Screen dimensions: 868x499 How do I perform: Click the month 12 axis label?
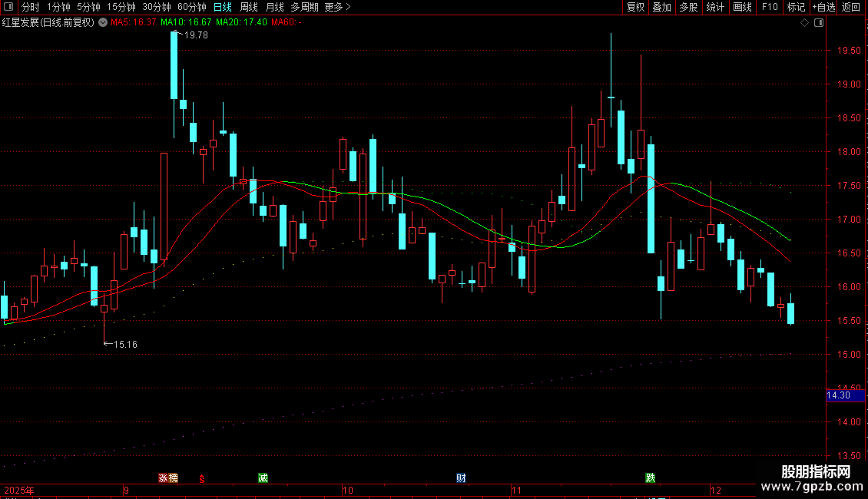point(716,490)
